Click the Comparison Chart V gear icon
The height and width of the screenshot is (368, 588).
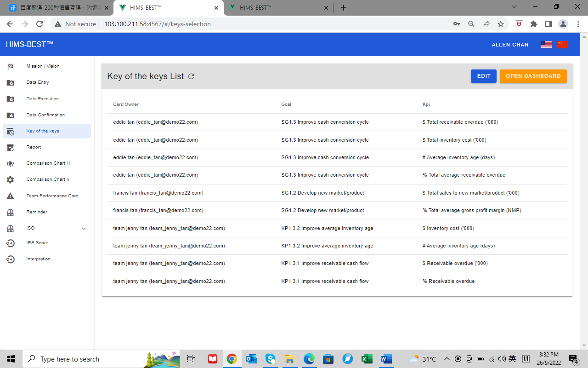pos(10,180)
